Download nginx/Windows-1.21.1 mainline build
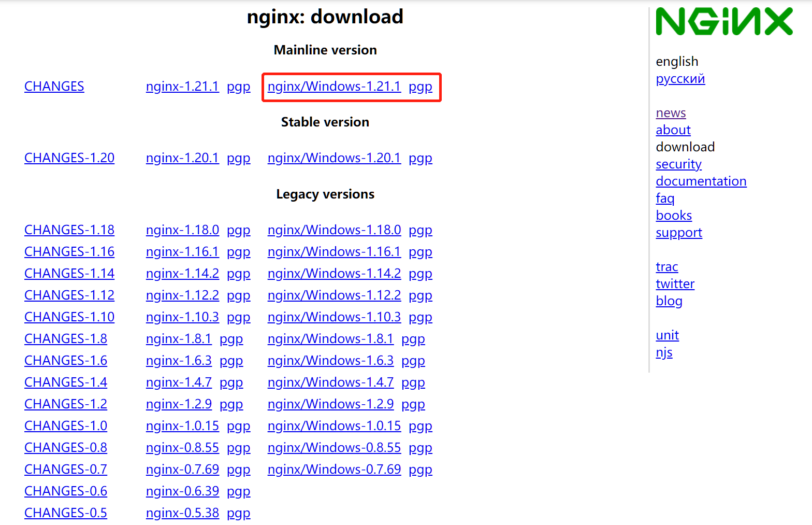Viewport: 812px width, 525px height. point(334,87)
